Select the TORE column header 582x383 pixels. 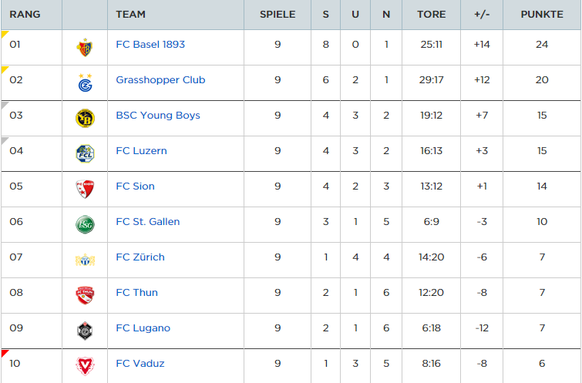(431, 14)
